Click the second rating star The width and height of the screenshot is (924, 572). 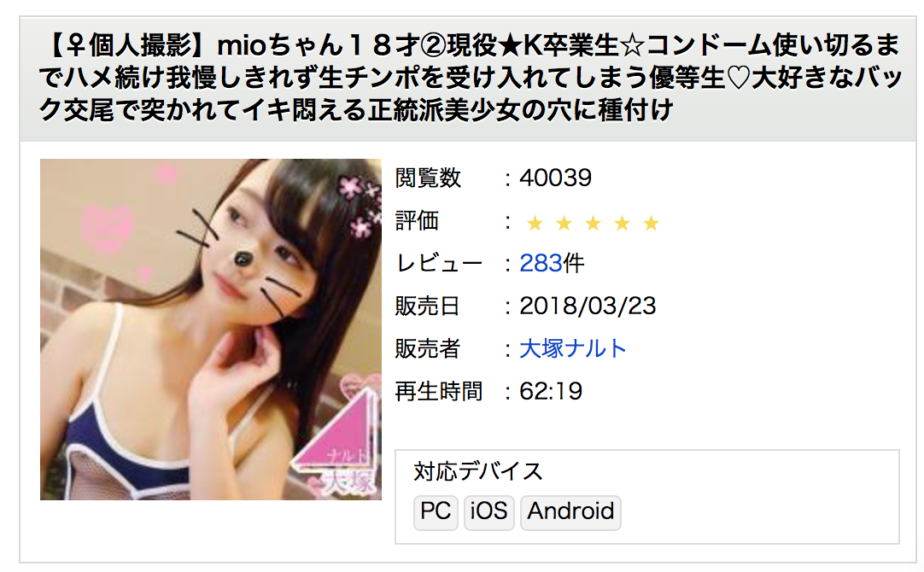point(564,223)
